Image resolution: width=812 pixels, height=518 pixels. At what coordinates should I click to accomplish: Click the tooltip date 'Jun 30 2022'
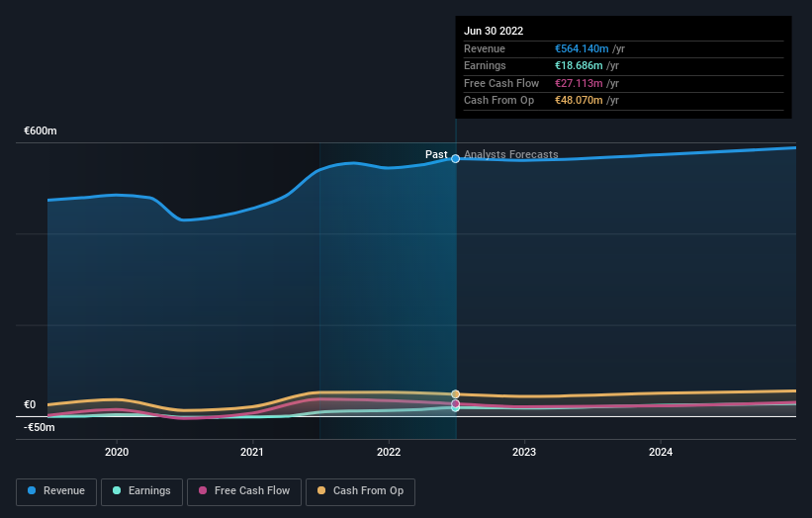tap(494, 31)
